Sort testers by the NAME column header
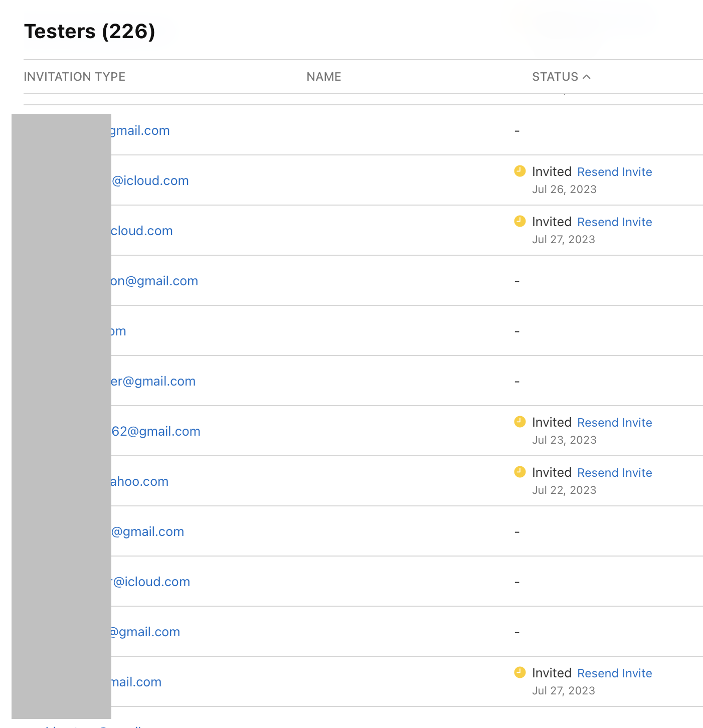The width and height of the screenshot is (703, 728). [x=324, y=77]
